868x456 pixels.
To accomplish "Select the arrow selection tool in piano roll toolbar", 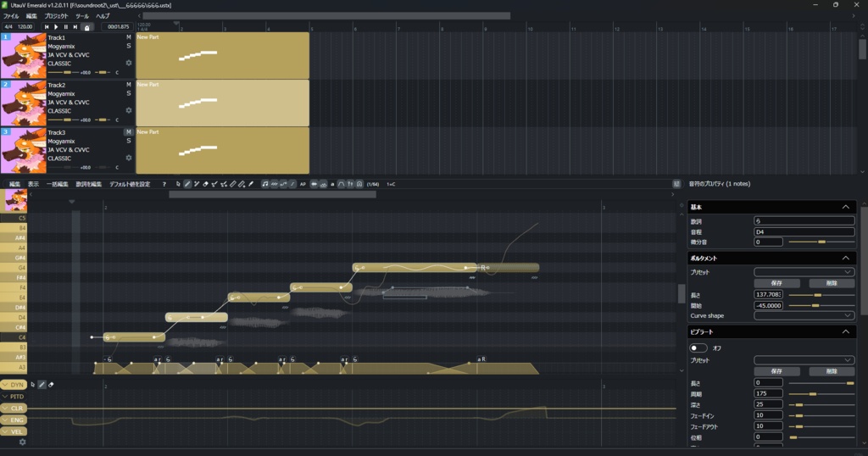I will coord(178,184).
